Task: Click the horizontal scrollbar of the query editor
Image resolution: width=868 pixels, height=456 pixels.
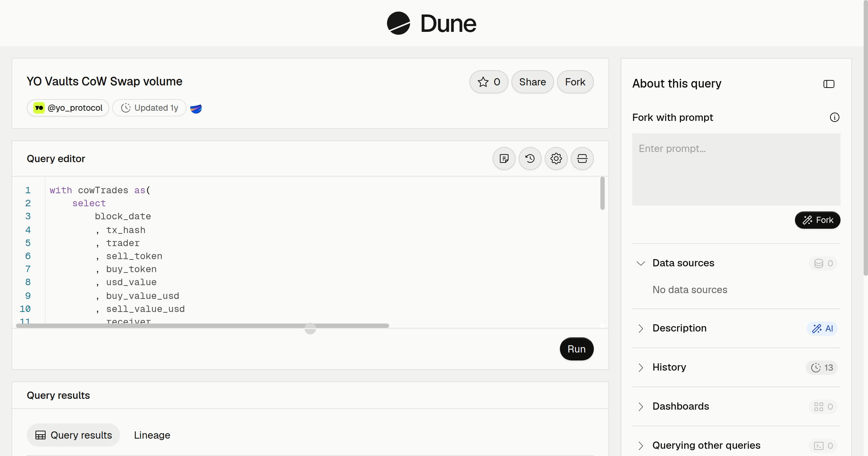Action: tap(203, 326)
